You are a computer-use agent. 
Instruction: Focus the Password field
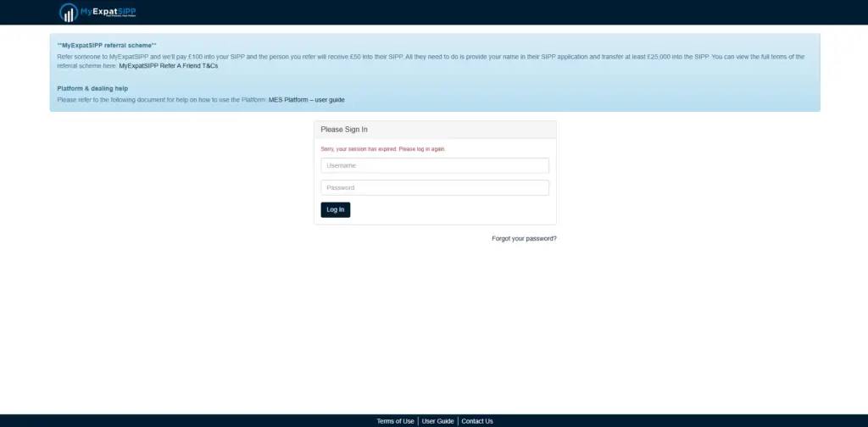435,187
